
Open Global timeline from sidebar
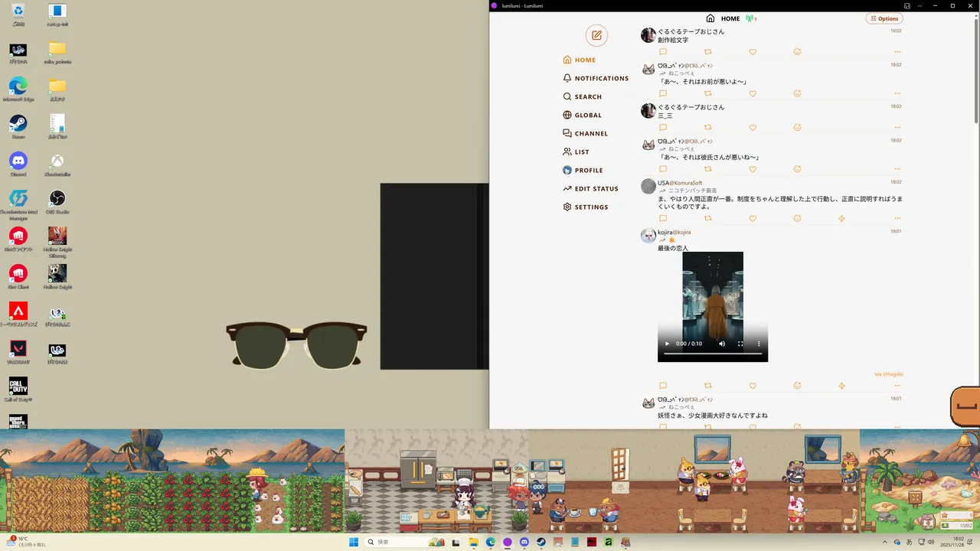587,115
